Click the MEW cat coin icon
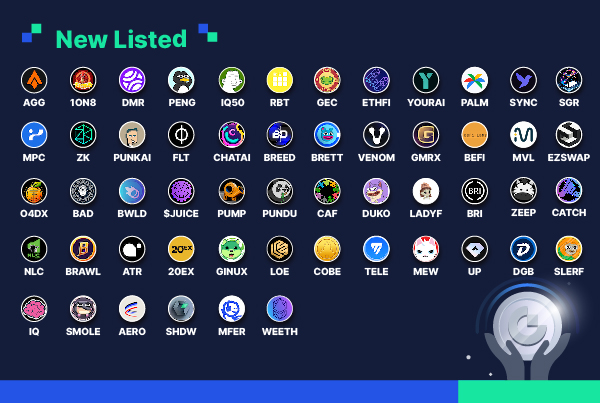Viewport: 600px width, 403px height. click(x=426, y=249)
